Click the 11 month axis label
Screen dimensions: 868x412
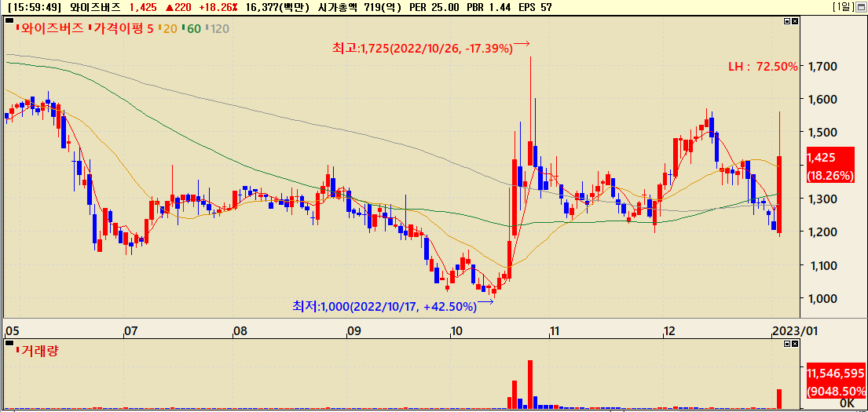point(554,331)
